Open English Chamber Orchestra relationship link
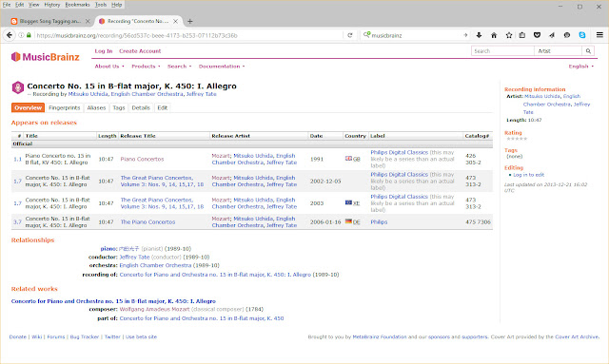This screenshot has height=364, width=609. (x=155, y=265)
